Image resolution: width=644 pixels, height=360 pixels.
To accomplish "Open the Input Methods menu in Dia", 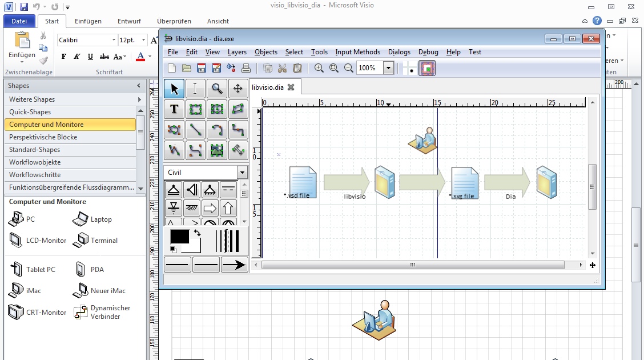I will pyautogui.click(x=358, y=52).
